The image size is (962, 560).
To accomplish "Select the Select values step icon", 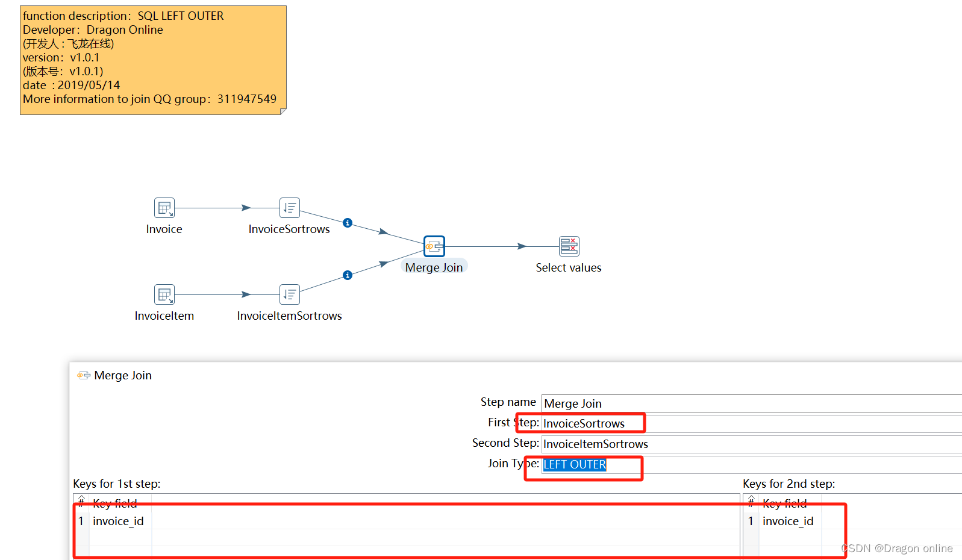I will pyautogui.click(x=569, y=246).
